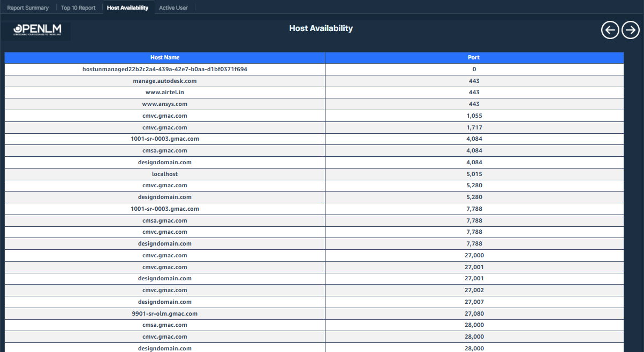Select the hostunmanaged row with port 0
Screen dimensions: 644x352
[164, 69]
